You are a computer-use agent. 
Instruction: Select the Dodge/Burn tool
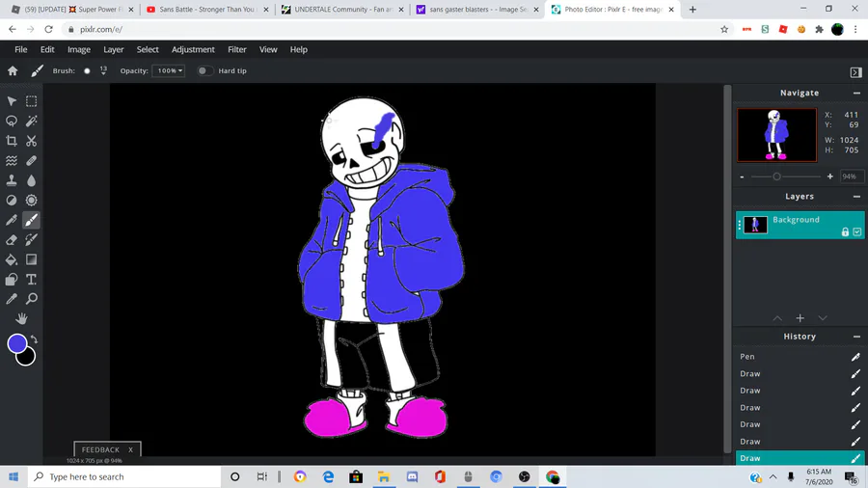(x=12, y=201)
